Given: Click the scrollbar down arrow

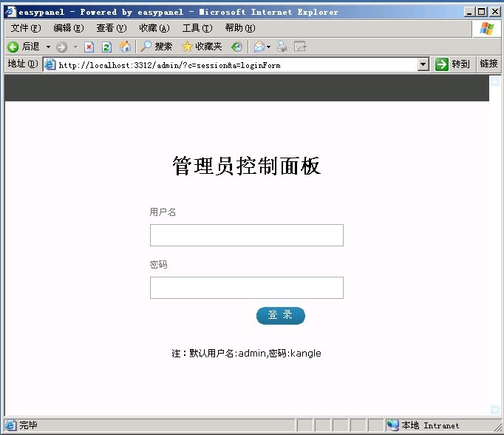Looking at the screenshot, I should [x=494, y=410].
